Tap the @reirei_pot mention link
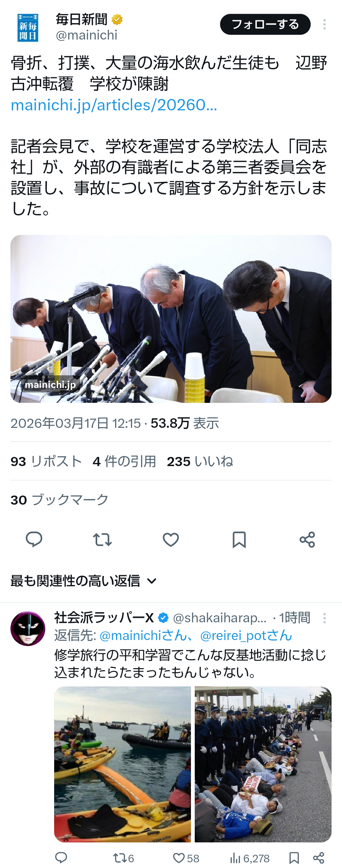 pyautogui.click(x=246, y=636)
